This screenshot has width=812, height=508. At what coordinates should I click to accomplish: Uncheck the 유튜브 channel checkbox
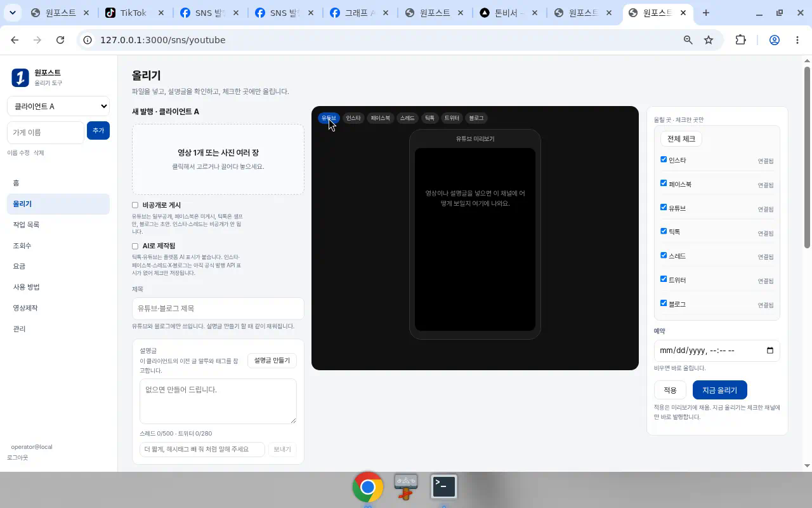click(x=664, y=208)
